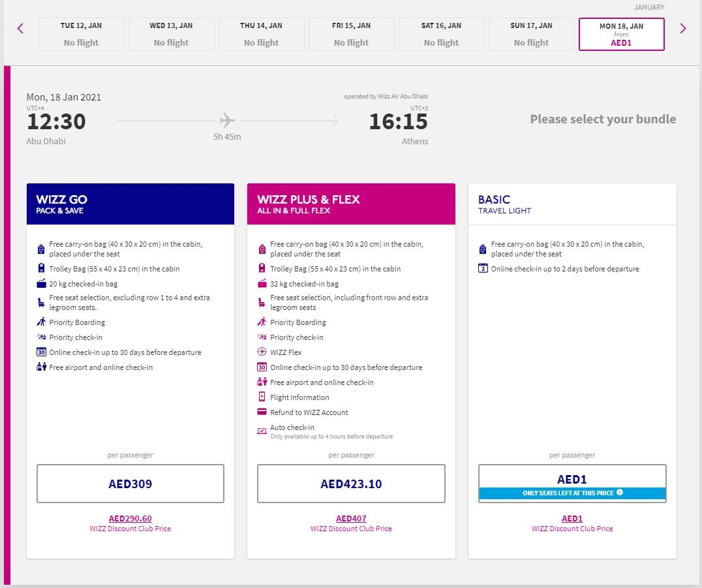This screenshot has height=588, width=702.
Task: Click the Auto check-in laptop icon
Action: 262,431
